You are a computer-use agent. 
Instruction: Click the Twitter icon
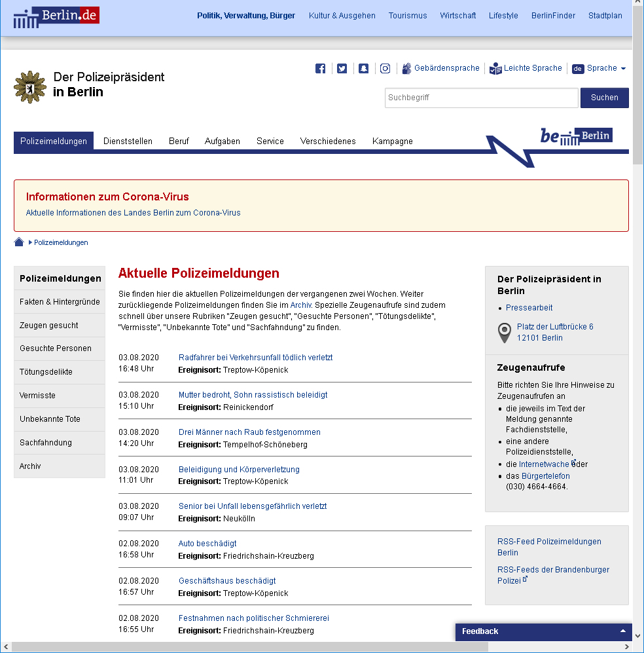pyautogui.click(x=342, y=69)
